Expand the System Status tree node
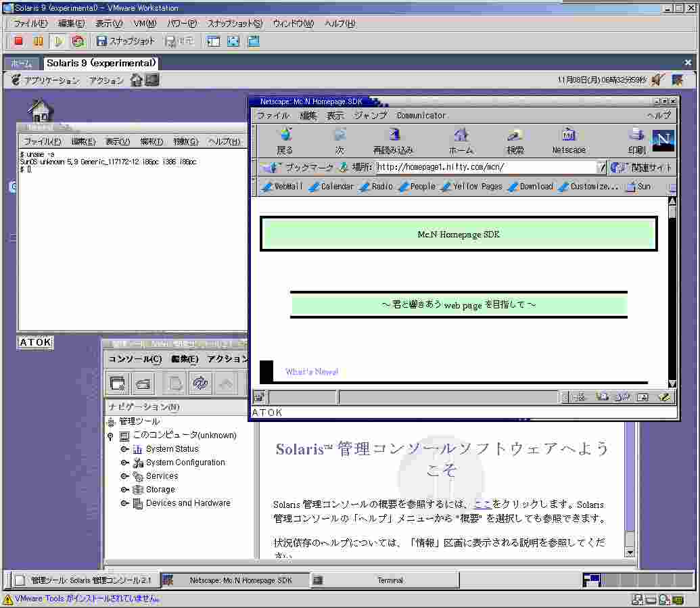700x608 pixels. coord(124,449)
